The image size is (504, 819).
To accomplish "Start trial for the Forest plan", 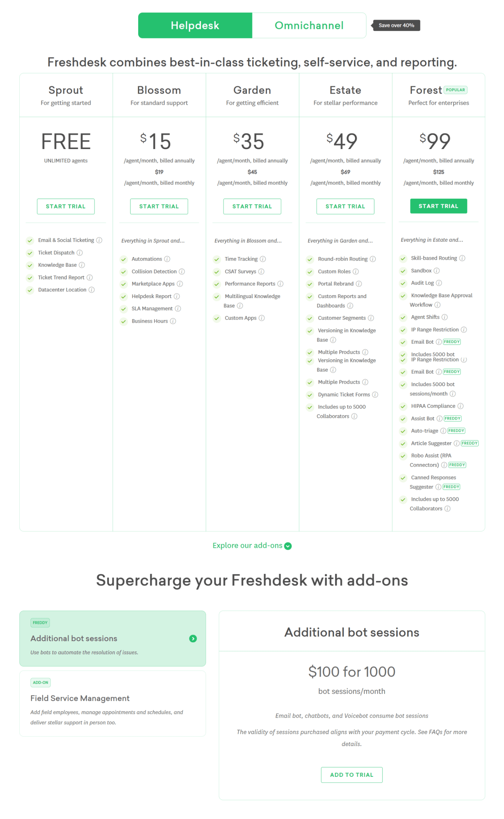I will tap(438, 206).
